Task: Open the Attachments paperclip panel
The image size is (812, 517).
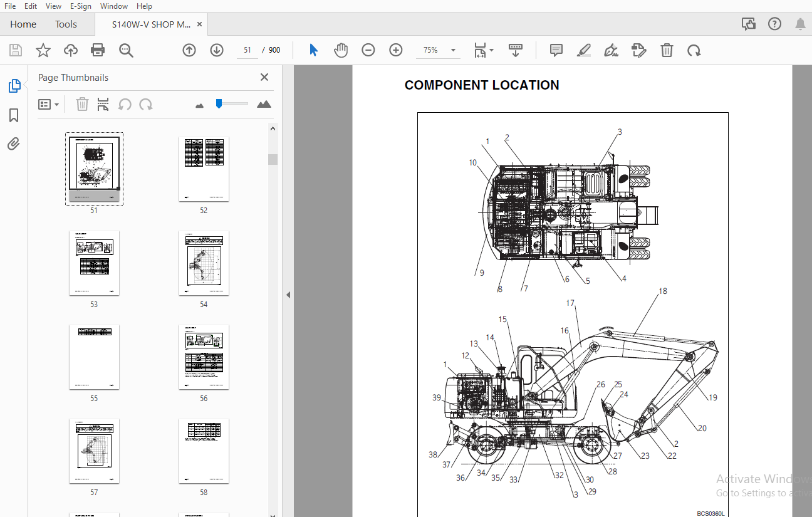Action: point(14,144)
